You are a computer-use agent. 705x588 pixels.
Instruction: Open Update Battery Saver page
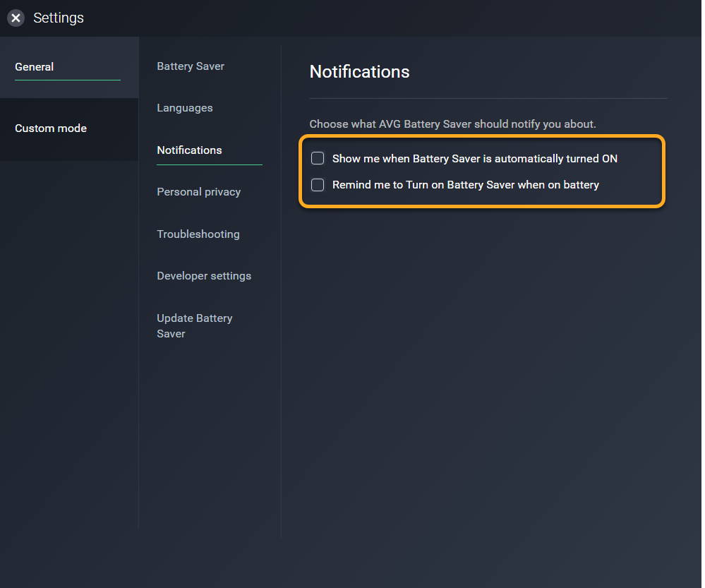(x=194, y=325)
